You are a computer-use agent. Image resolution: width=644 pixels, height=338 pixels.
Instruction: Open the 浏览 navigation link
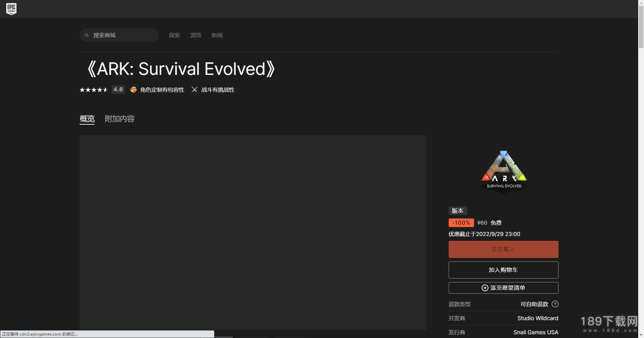click(196, 35)
